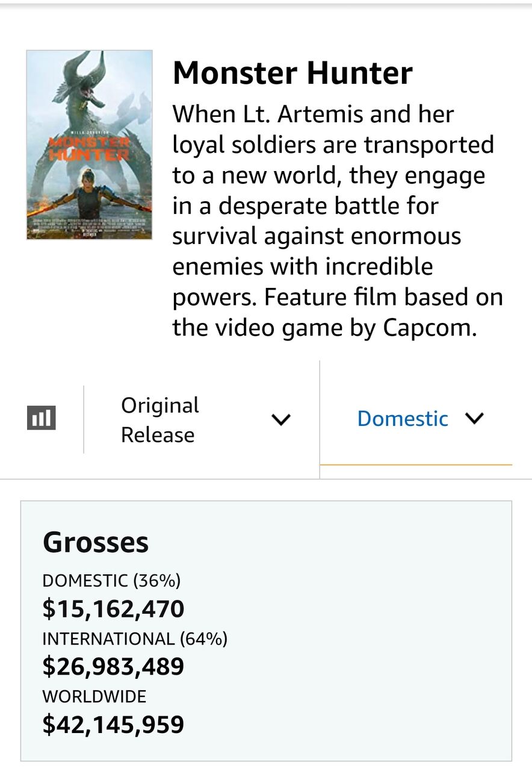Click the Monster Hunter title heading

(x=292, y=73)
